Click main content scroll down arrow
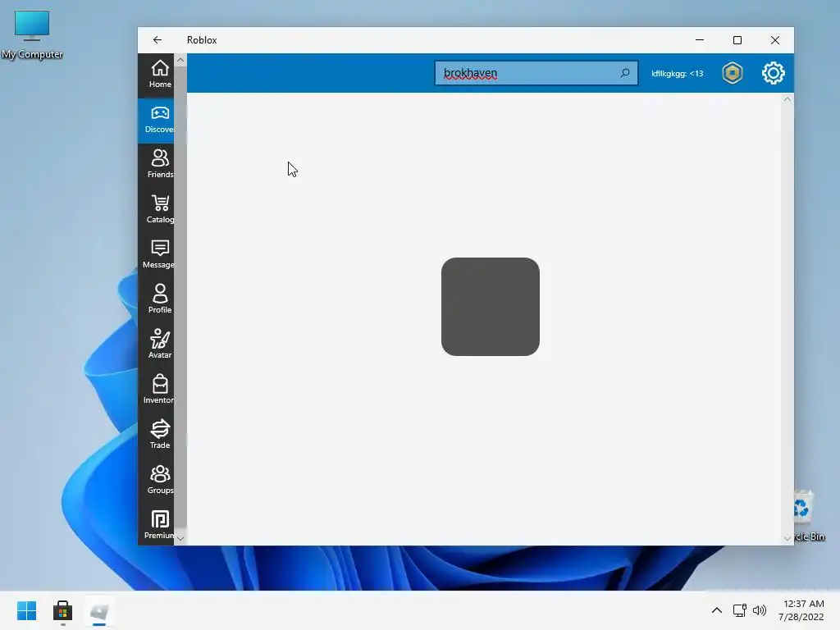The height and width of the screenshot is (630, 840). pyautogui.click(x=787, y=538)
